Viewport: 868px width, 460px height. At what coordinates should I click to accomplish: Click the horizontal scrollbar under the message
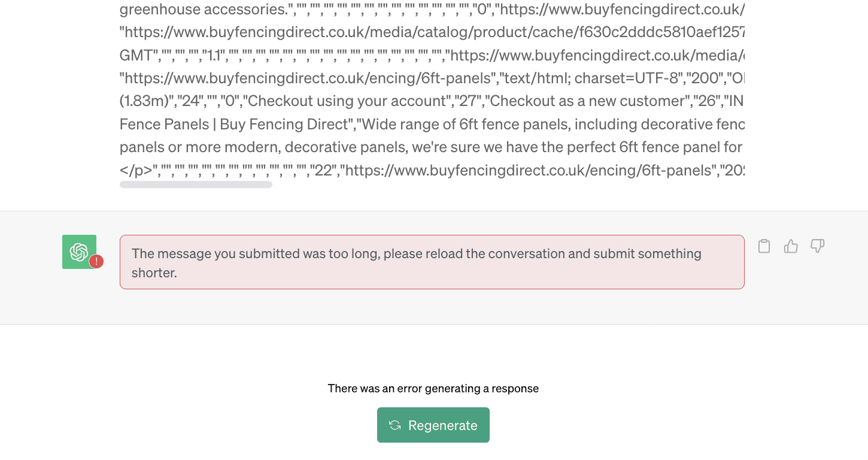point(196,184)
